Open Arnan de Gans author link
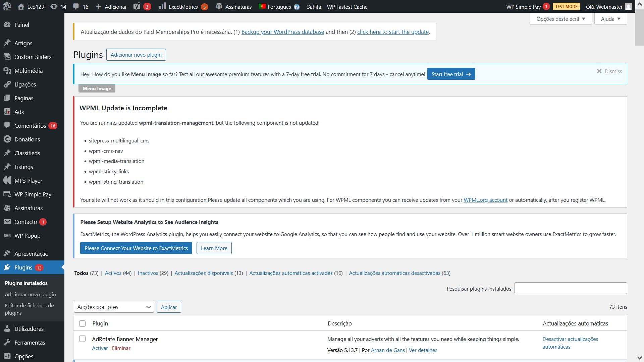Viewport: 644px width, 362px height. tap(388, 350)
